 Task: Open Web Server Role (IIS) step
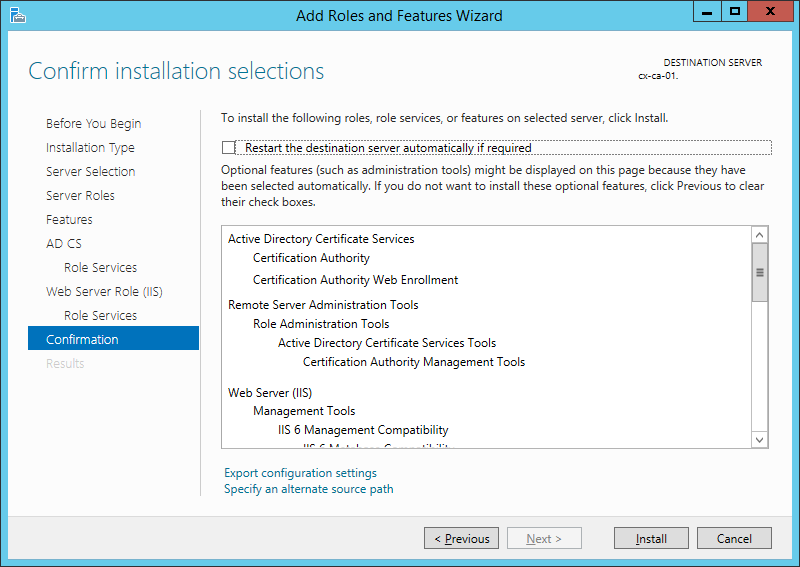[x=104, y=292]
